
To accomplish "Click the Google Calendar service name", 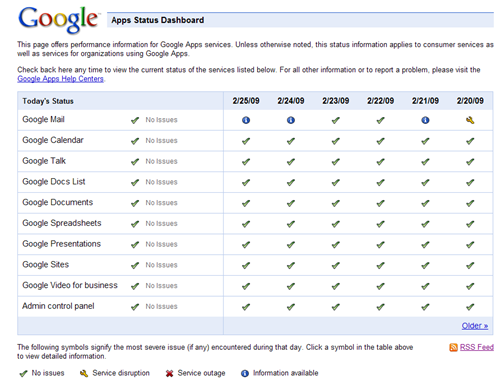I will (53, 140).
